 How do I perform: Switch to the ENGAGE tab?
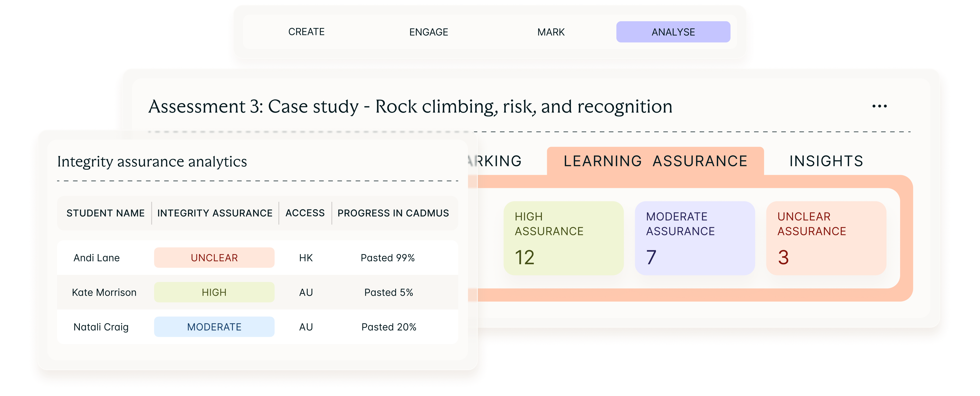click(x=428, y=32)
